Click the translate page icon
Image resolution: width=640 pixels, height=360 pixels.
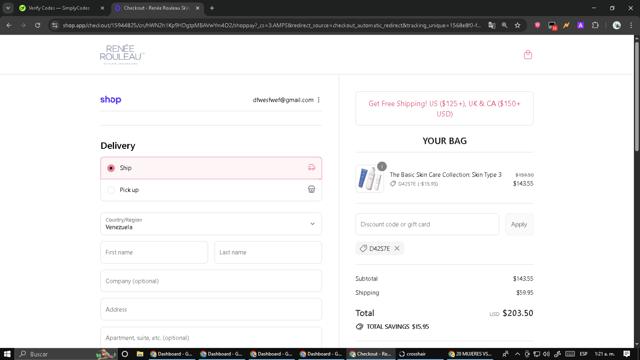[x=491, y=25]
